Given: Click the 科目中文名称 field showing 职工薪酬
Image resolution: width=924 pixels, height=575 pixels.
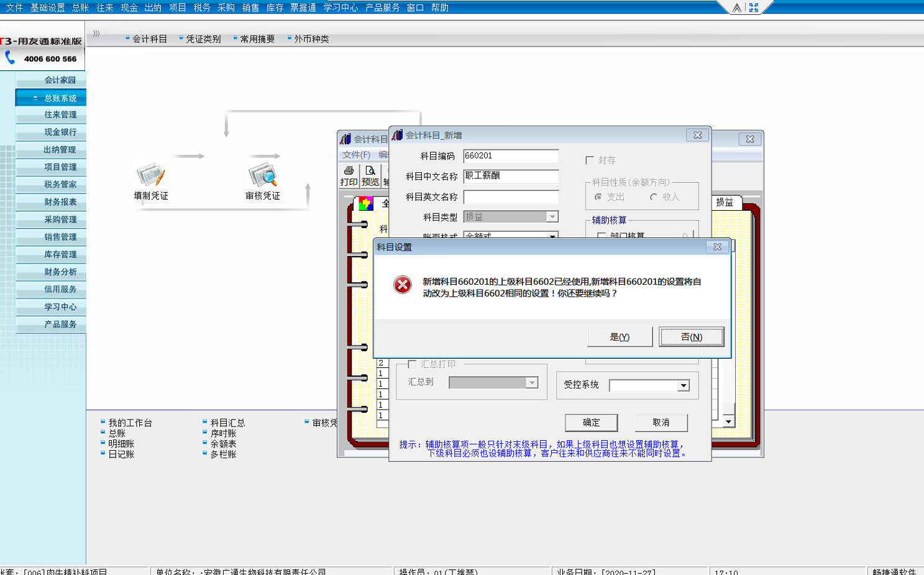Looking at the screenshot, I should [511, 176].
